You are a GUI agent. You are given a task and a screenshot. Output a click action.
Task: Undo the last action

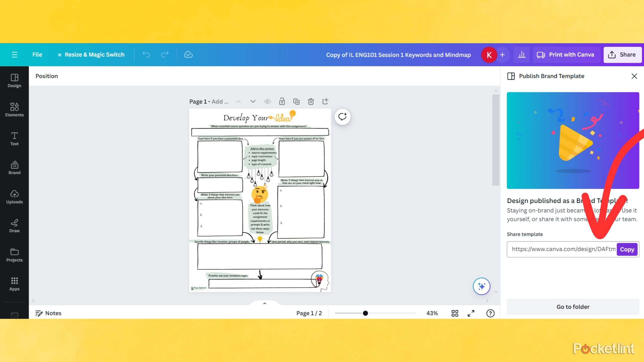coord(146,55)
